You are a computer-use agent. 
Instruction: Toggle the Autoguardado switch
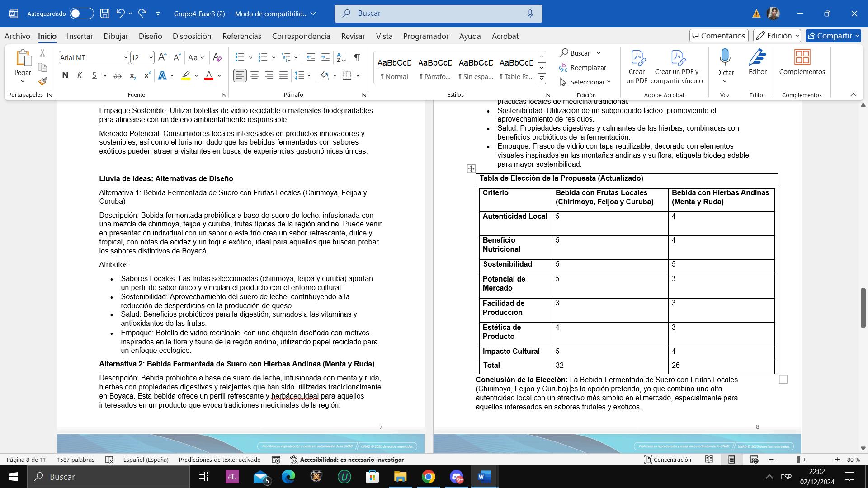click(x=82, y=14)
